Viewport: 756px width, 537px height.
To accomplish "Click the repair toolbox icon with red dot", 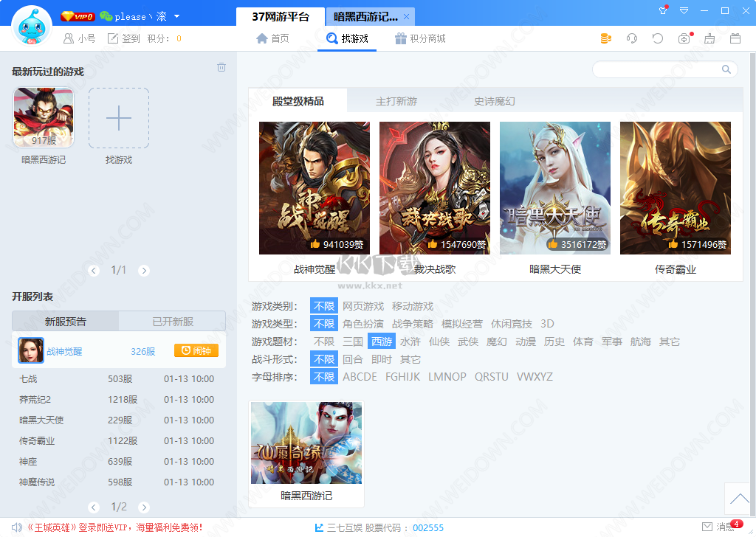I will click(x=683, y=38).
